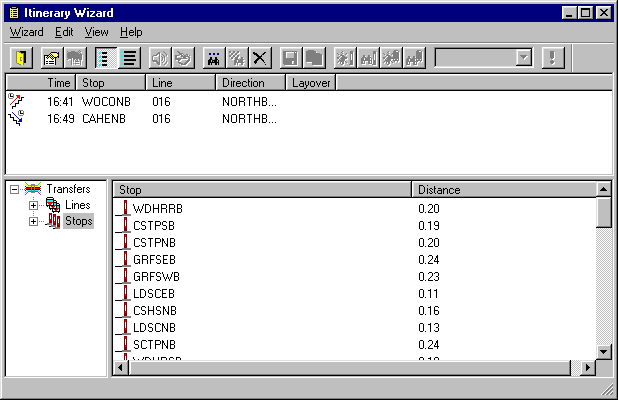618x400 pixels.
Task: Toggle the plain lines detail view button
Action: coord(130,58)
